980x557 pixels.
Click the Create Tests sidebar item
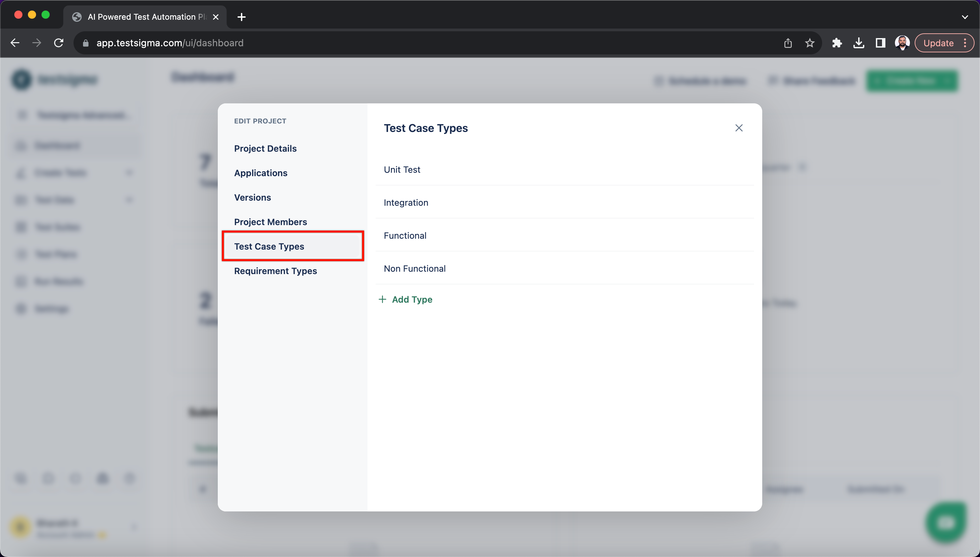[60, 173]
